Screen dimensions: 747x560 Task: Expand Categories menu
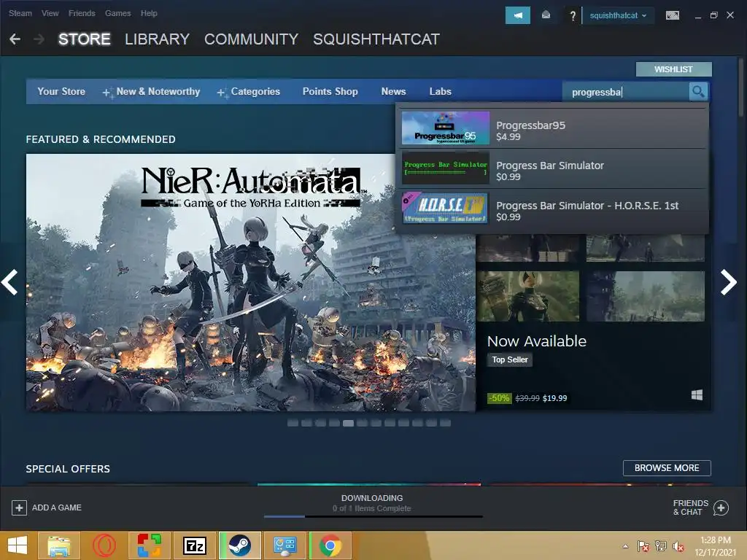[249, 91]
